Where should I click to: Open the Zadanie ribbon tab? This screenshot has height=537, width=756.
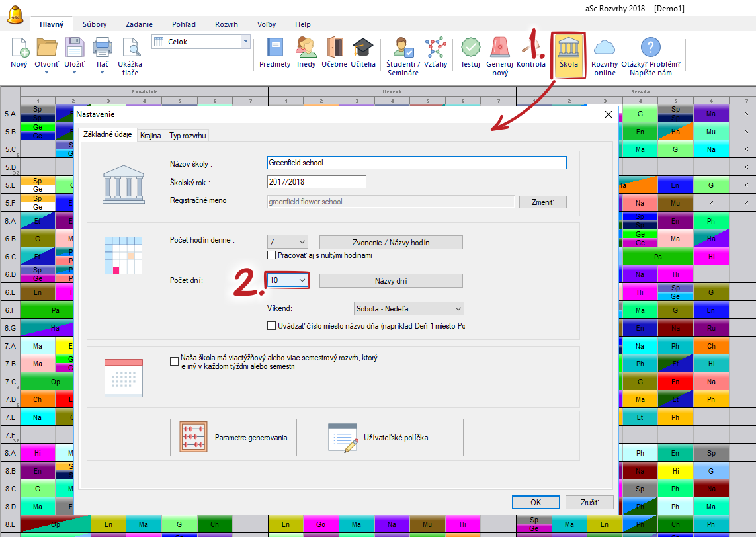139,24
